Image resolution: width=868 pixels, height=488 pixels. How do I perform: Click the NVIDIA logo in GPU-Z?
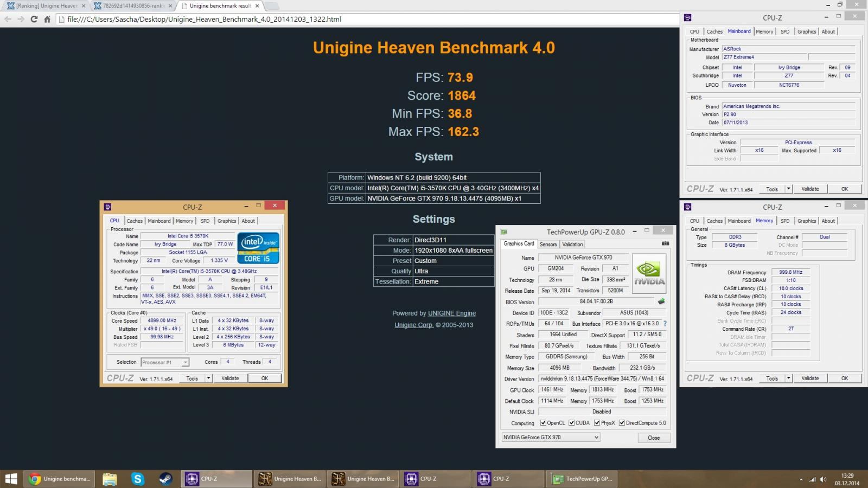[649, 273]
